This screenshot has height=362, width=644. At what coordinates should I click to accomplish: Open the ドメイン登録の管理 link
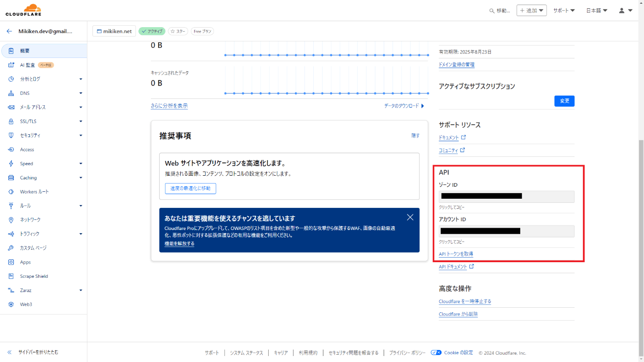pyautogui.click(x=457, y=64)
